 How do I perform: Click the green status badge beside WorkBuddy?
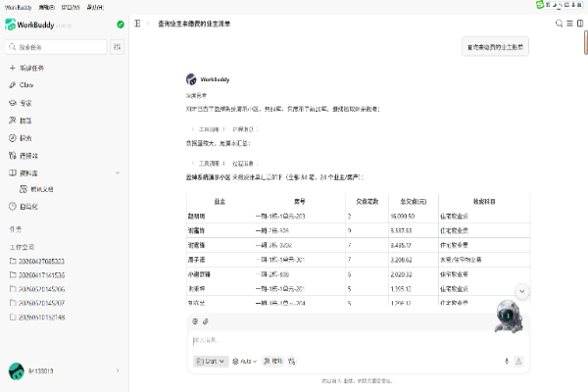121,24
